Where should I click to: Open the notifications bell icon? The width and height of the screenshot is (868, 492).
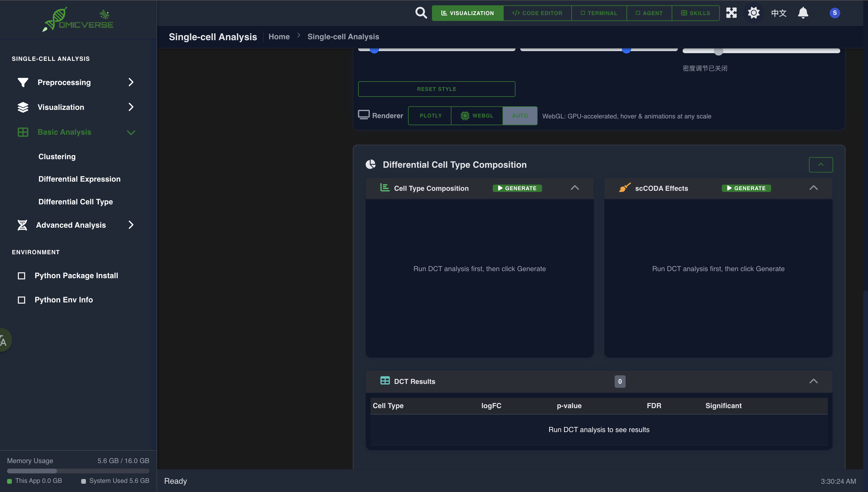click(803, 13)
